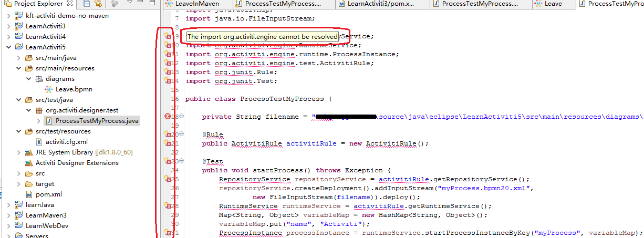Click error marker on line 9

(x=168, y=37)
